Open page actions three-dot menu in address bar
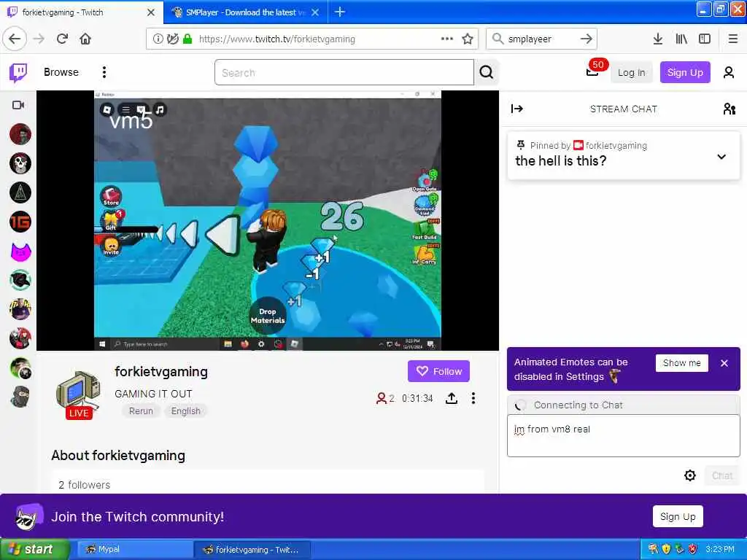The image size is (747, 560). tap(447, 39)
